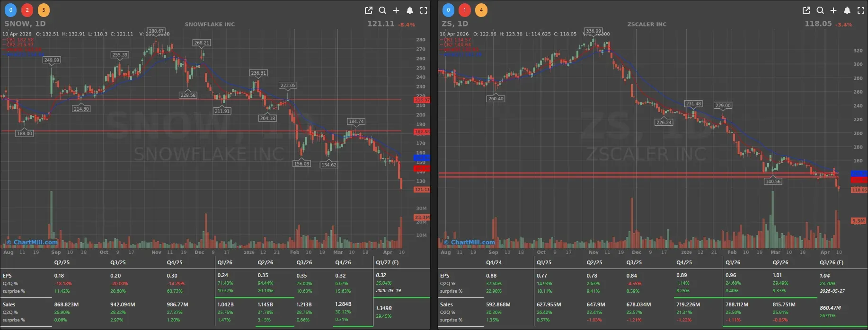Click SNOW sales value 942.094M

(x=123, y=304)
